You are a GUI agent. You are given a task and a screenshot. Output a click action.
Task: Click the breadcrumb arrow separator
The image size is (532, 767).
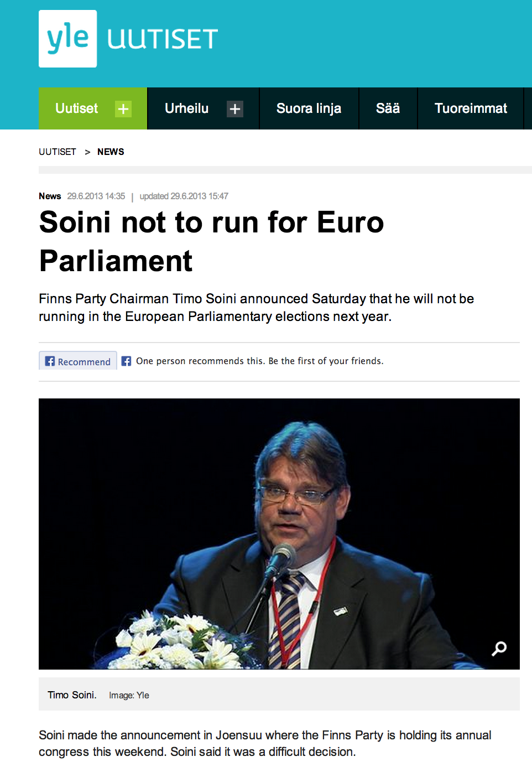click(87, 152)
